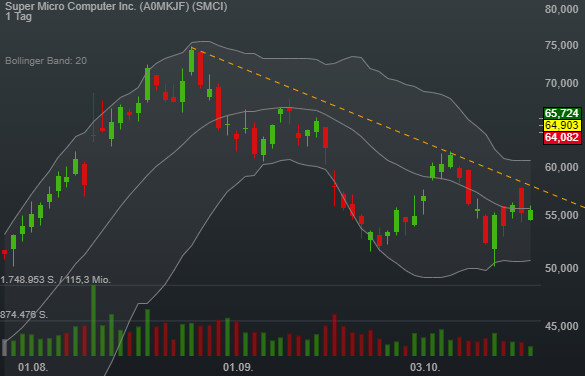Viewport: 585px width, 376px height.
Task: Click the yellow 64,903 price tag
Action: pos(562,125)
